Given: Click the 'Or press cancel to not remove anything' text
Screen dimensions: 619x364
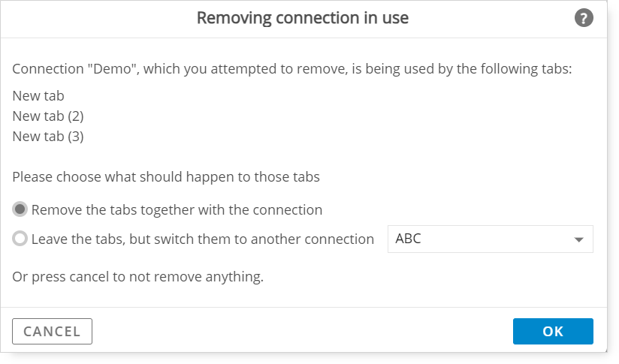Looking at the screenshot, I should 137,276.
